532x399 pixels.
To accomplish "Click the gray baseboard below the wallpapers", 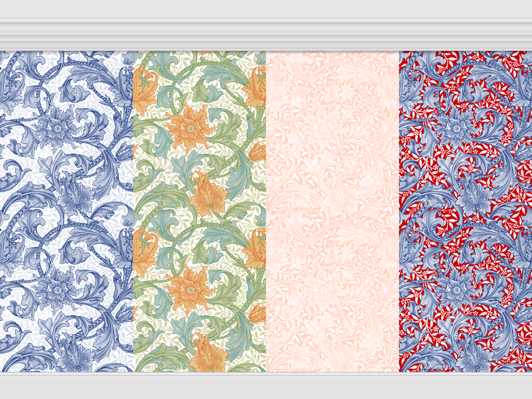I will pos(266,385).
